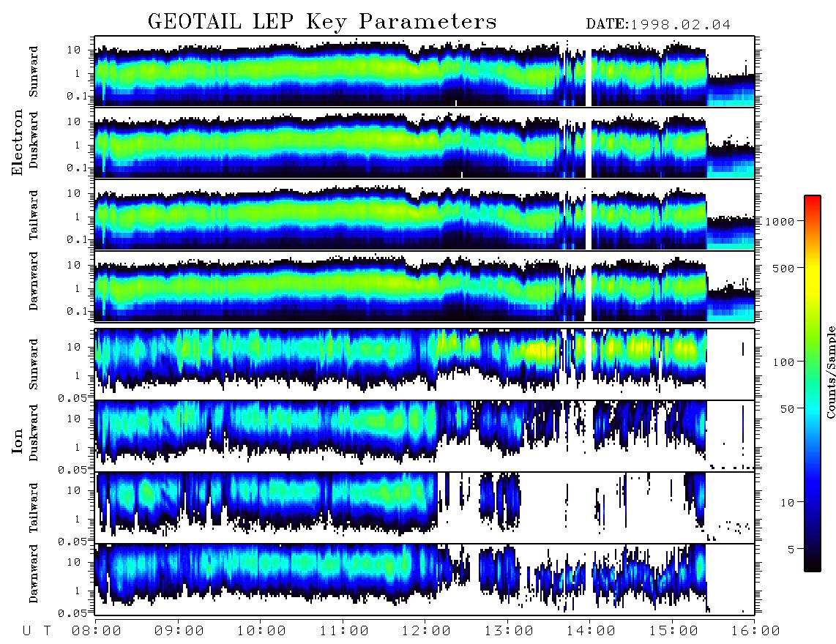Click the 'U T' time-axis label
Viewport: 836px width, 644px height.
tap(37, 631)
